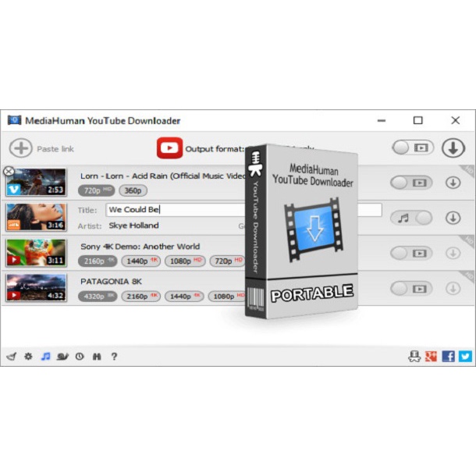Screen dimensions: 476x476
Task: Click the Skye Holland track thumbnail
Action: point(36,218)
